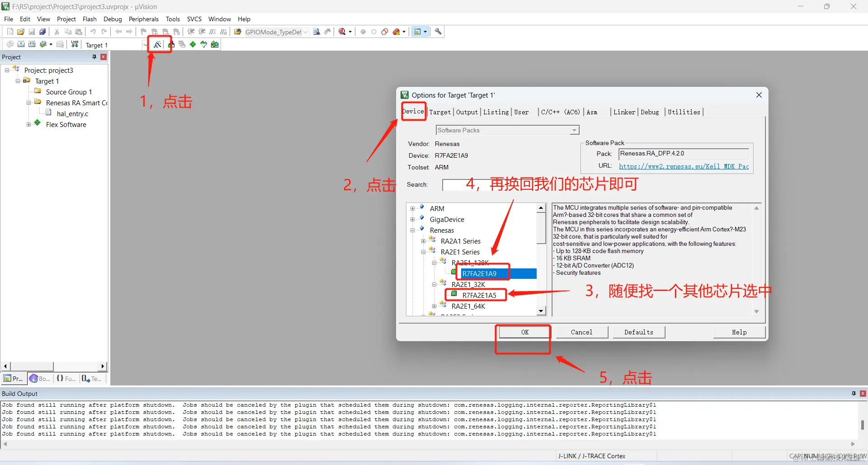This screenshot has width=868, height=465.
Task: Open the File menu
Action: tap(9, 19)
